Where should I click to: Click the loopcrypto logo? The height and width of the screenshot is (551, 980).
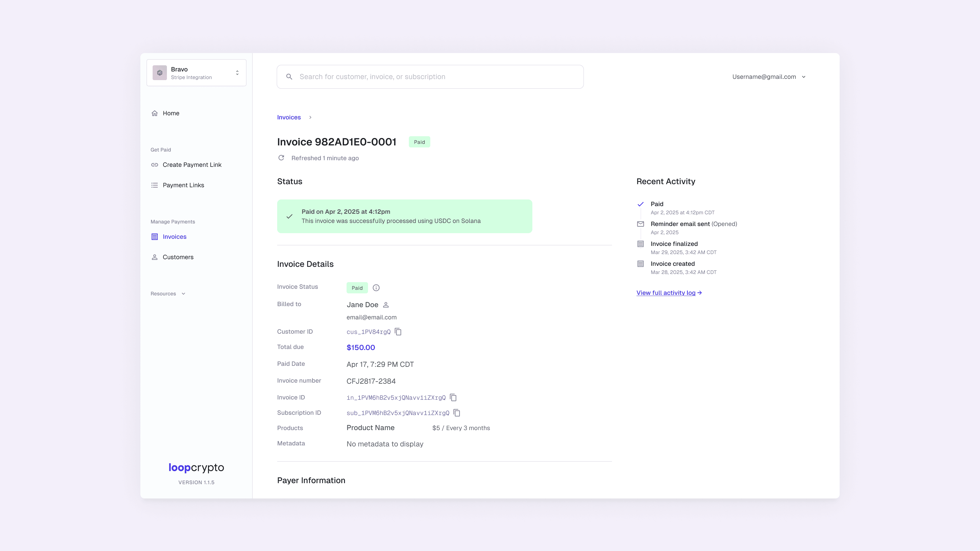[196, 467]
